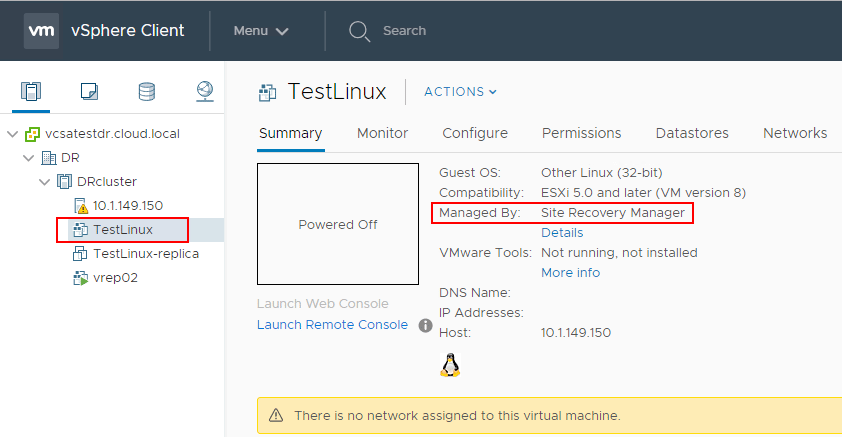
Task: Click TestLinux VM icon in tree
Action: 80,230
